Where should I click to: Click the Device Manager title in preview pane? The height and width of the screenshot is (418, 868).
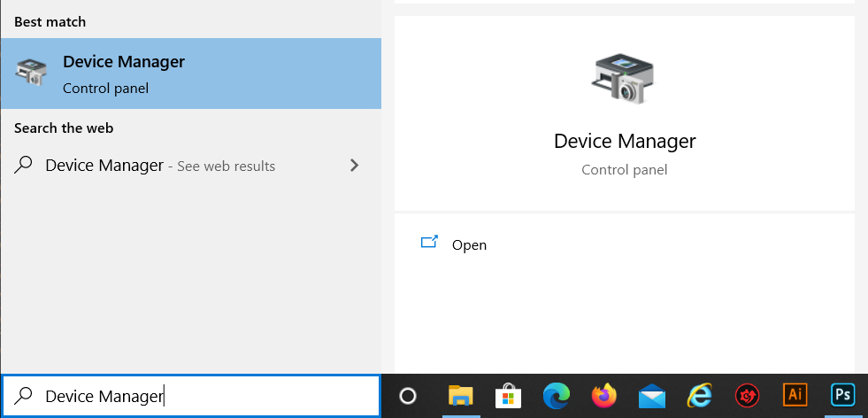[x=625, y=141]
